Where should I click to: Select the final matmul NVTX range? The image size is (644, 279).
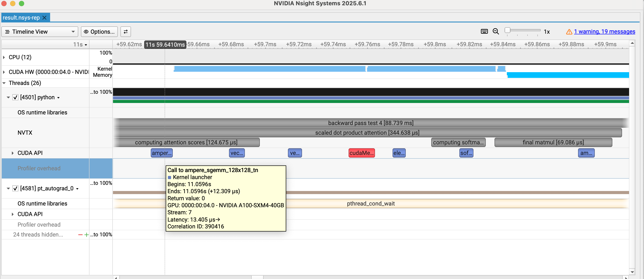[553, 142]
